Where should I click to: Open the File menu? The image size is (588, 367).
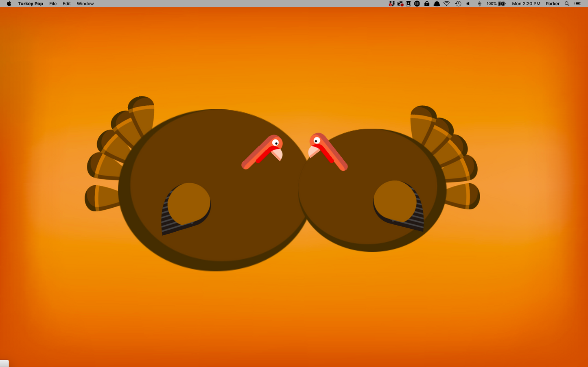coord(53,4)
